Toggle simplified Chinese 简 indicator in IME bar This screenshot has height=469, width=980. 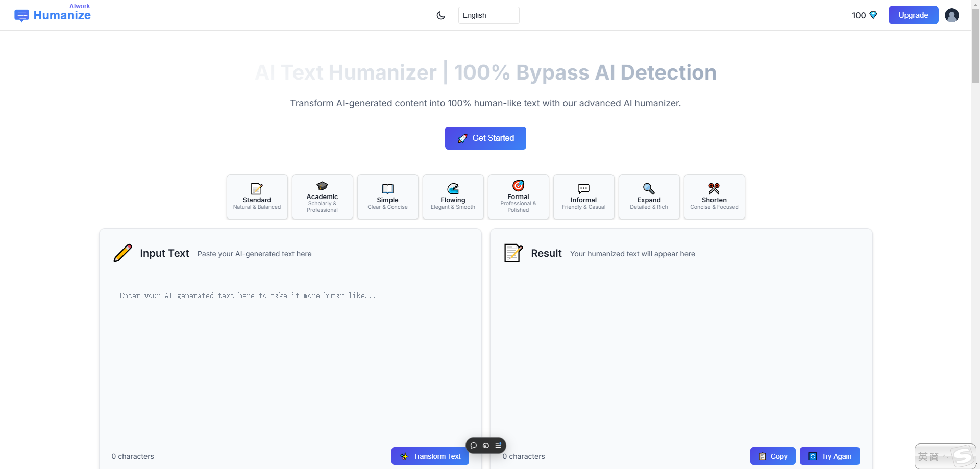(x=935, y=457)
